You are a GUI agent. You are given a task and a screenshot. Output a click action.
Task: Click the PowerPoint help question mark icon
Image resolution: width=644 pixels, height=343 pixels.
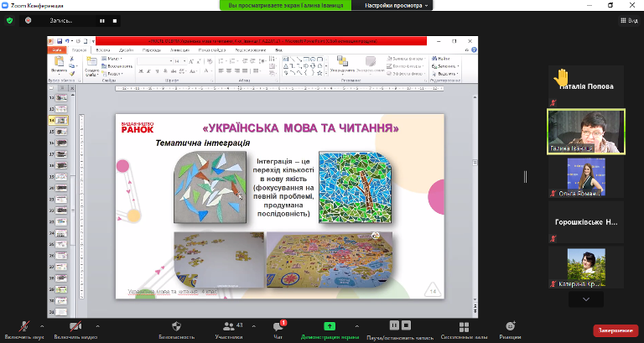coord(474,50)
